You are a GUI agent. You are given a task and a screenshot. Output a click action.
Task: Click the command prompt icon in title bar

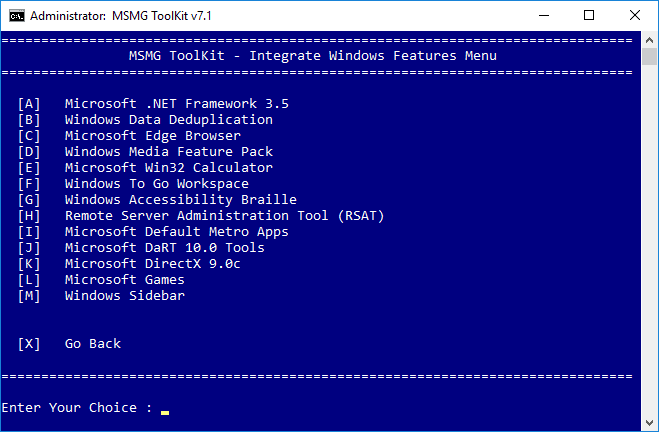click(x=15, y=15)
